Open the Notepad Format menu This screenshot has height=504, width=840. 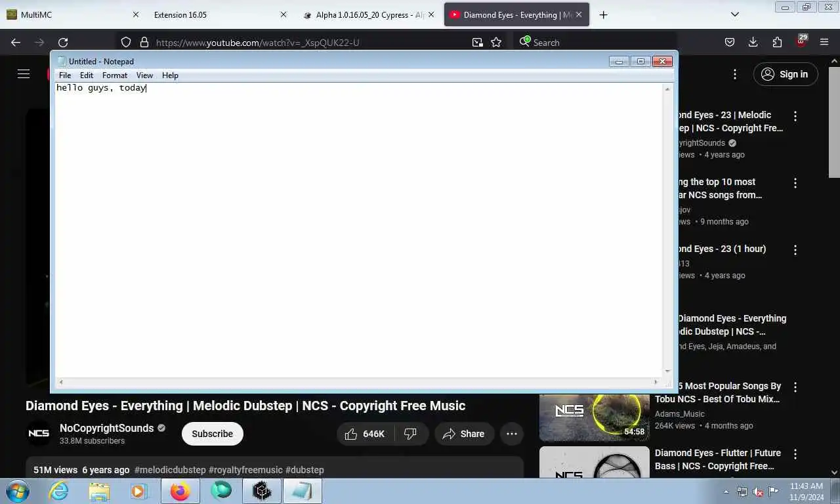[115, 75]
